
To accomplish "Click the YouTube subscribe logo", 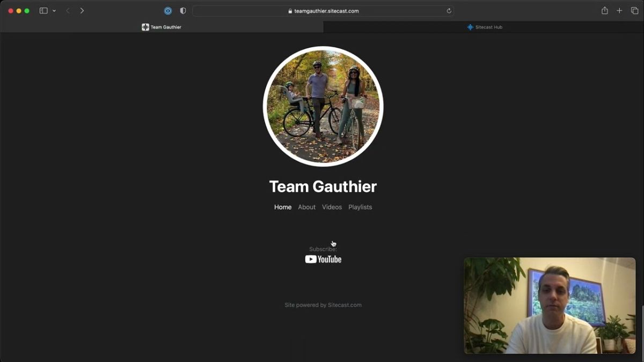I will tap(323, 260).
